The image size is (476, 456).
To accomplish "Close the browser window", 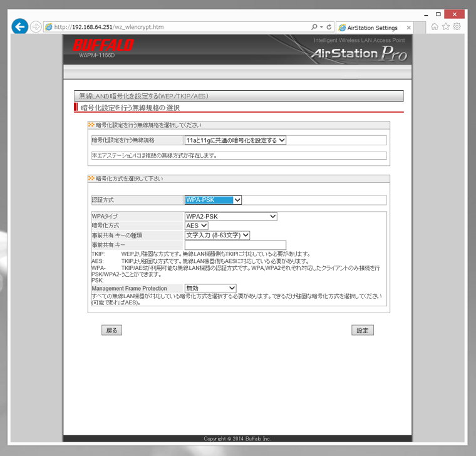I will click(x=454, y=14).
